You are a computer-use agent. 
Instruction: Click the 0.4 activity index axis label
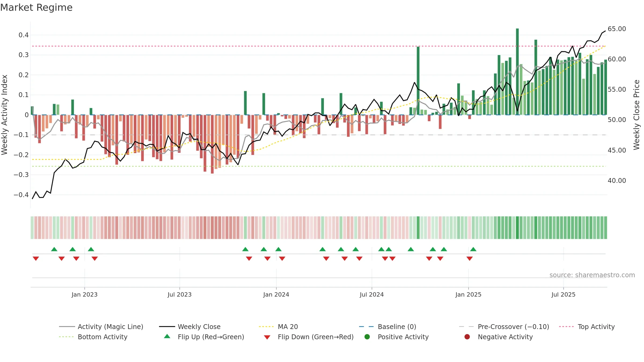click(x=24, y=35)
